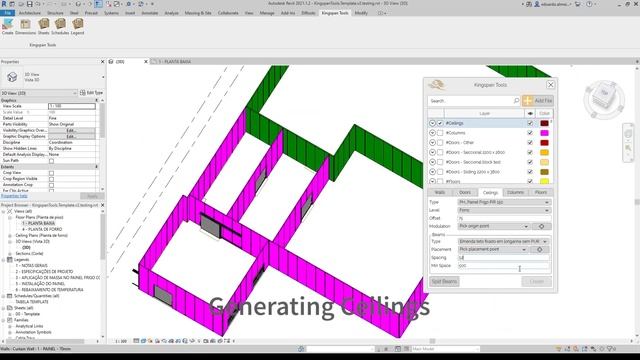Image resolution: width=640 pixels, height=360 pixels.
Task: Open the Legend tool in ribbon
Action: coord(77,27)
